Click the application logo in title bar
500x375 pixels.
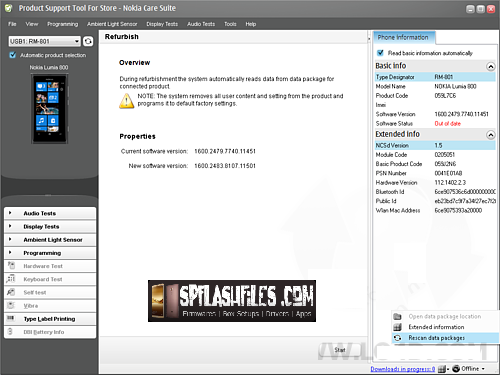click(x=8, y=8)
